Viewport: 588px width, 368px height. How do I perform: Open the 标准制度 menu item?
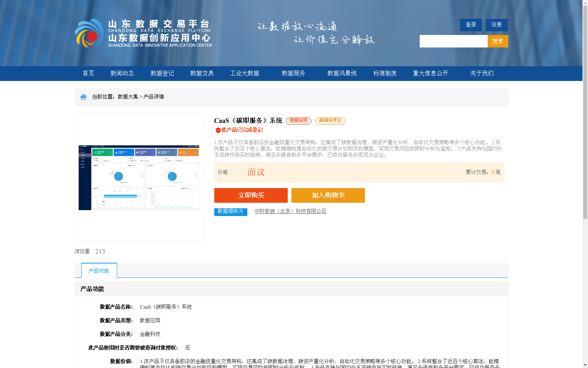tap(385, 73)
